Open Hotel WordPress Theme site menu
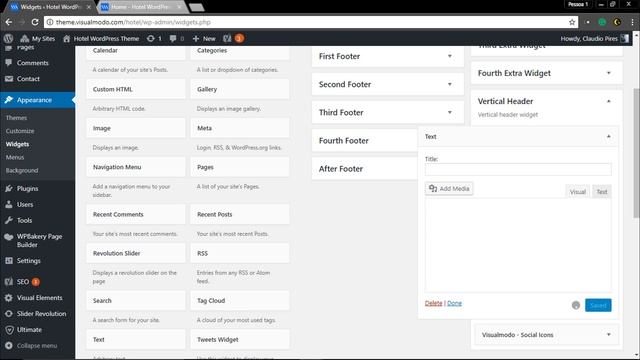640x360 pixels. coord(101,38)
